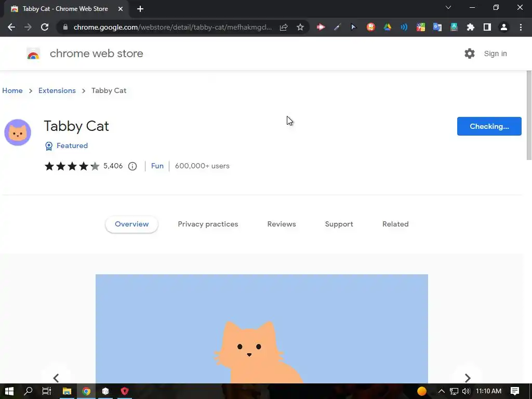This screenshot has width=532, height=399.
Task: Open the web store settings gear
Action: coord(470,54)
